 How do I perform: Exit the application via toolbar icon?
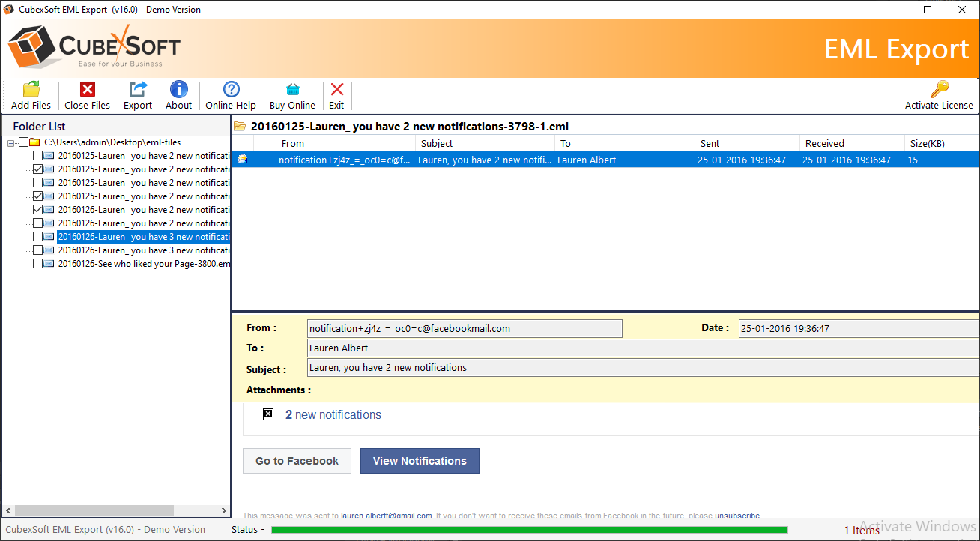(336, 95)
